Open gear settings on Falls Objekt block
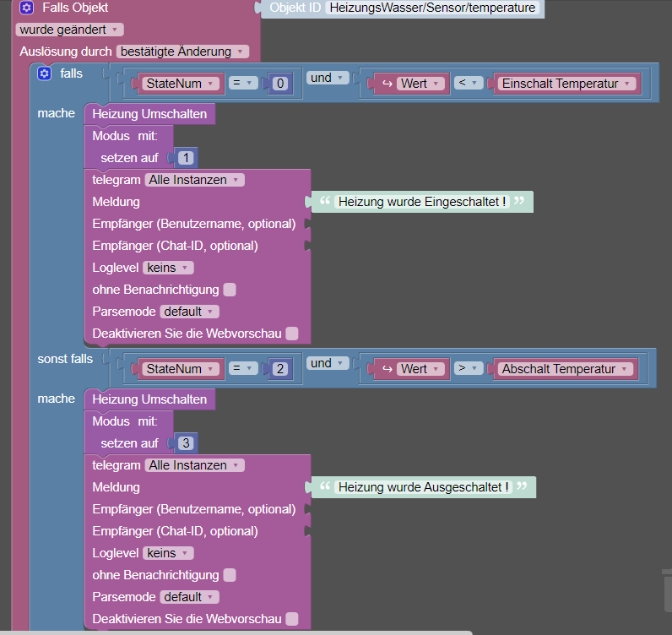Viewport: 672px width, 635px height. click(26, 8)
